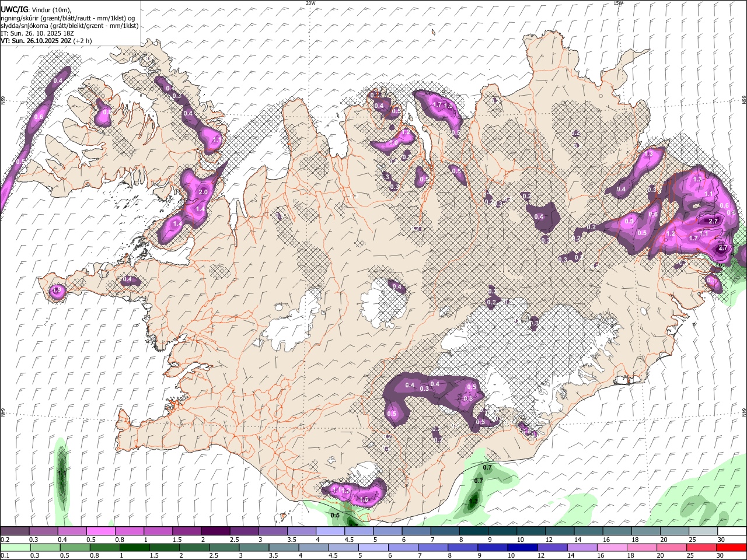Viewport: 747px width, 560px height.
Task: Click the "IT: Sun. 26. 10. 2025 18Z" line
Action: [x=37, y=33]
